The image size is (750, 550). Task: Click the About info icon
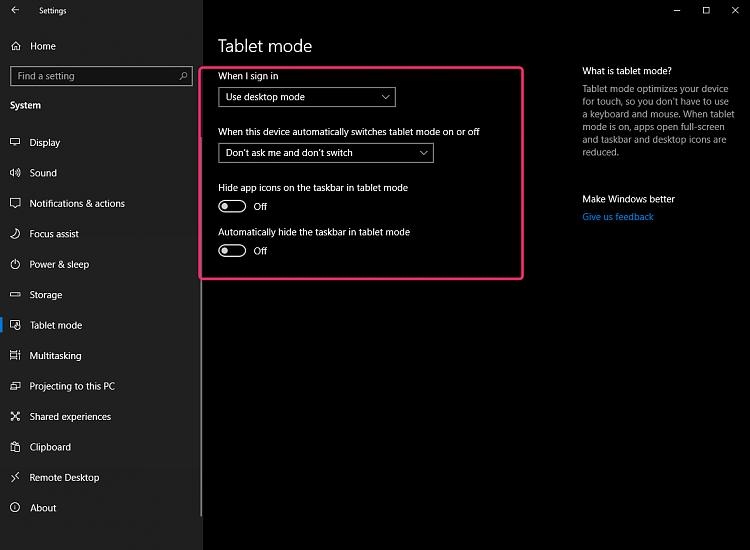click(x=15, y=507)
